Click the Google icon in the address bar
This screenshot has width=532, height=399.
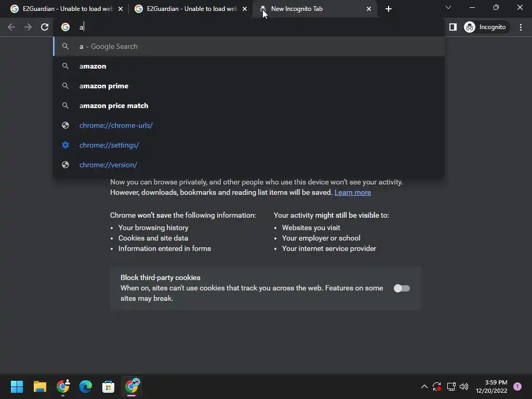[x=65, y=27]
